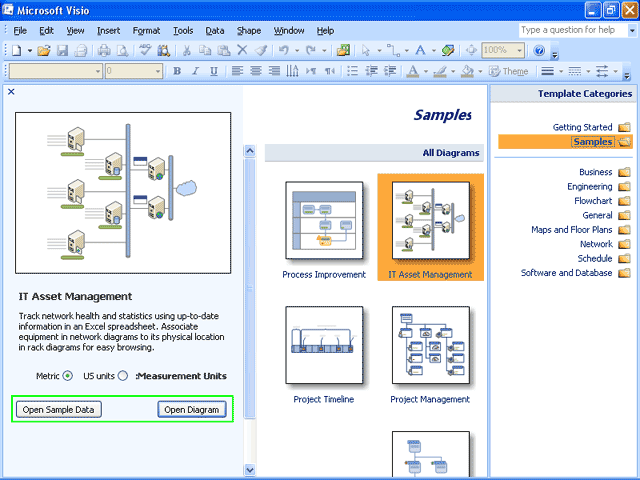Image resolution: width=640 pixels, height=480 pixels.
Task: Select the Pointer tool in toolbar
Action: [x=367, y=50]
